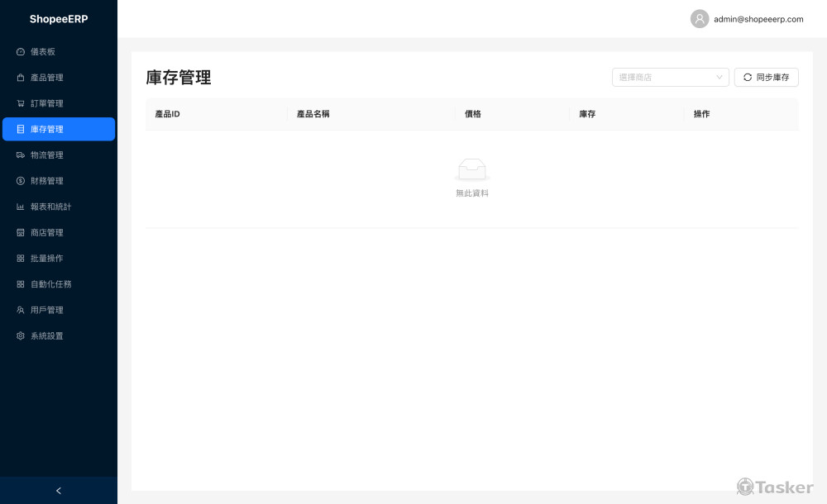Click the grid icon beside 自動化任務
Screen dimensions: 827x504
coord(21,284)
